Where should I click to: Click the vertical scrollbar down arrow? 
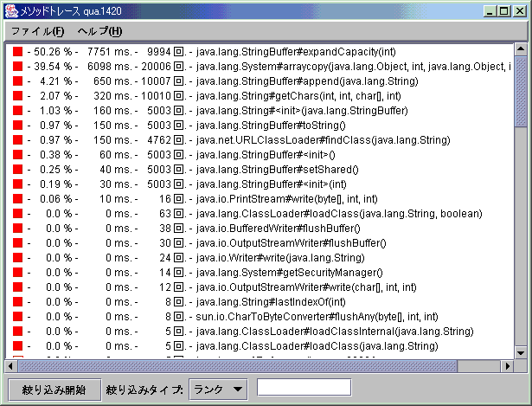521,352
